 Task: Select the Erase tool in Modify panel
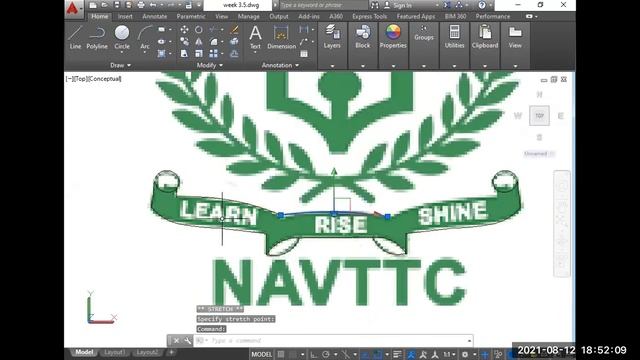234,29
